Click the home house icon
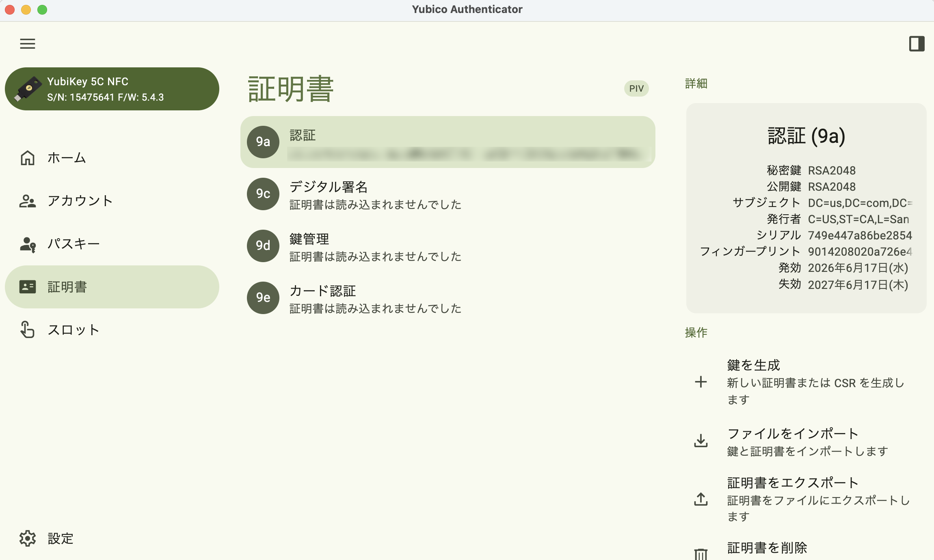 click(x=28, y=158)
